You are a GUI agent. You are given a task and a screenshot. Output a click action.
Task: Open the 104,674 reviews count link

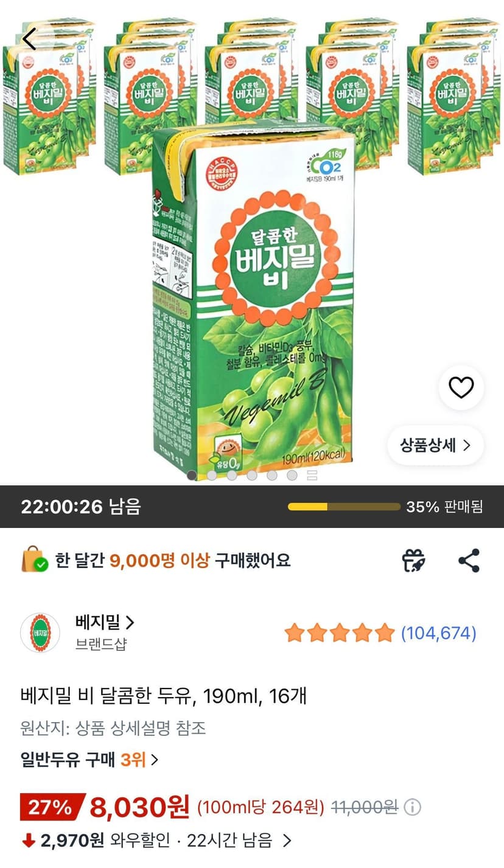pos(438,633)
